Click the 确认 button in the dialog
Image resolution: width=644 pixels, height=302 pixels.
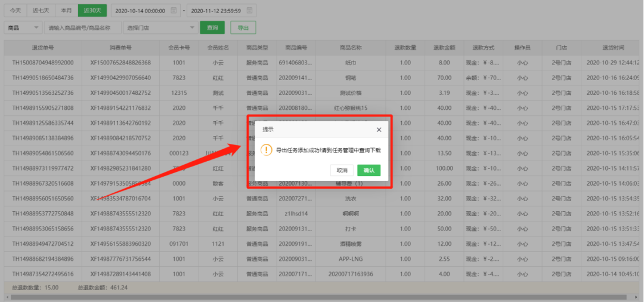[369, 170]
